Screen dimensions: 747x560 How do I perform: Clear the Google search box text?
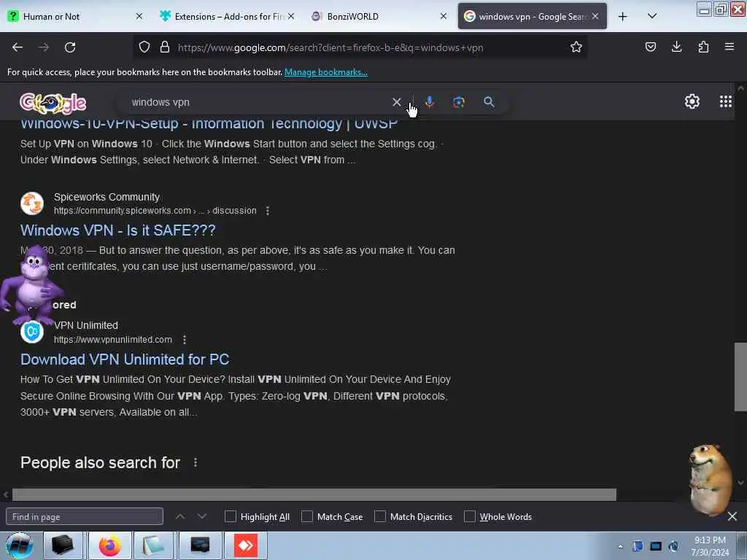(x=396, y=102)
